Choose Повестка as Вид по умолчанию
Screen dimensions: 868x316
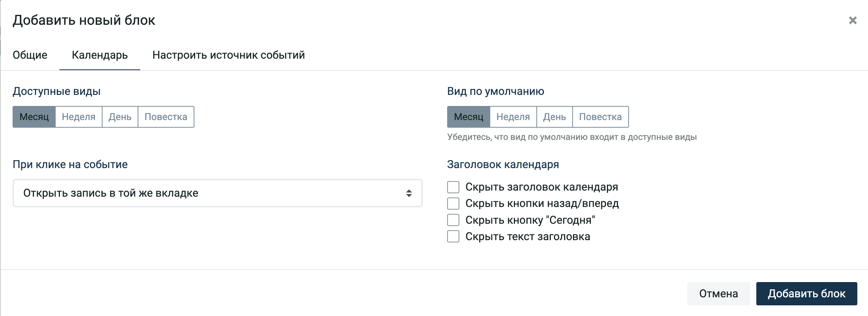(600, 117)
